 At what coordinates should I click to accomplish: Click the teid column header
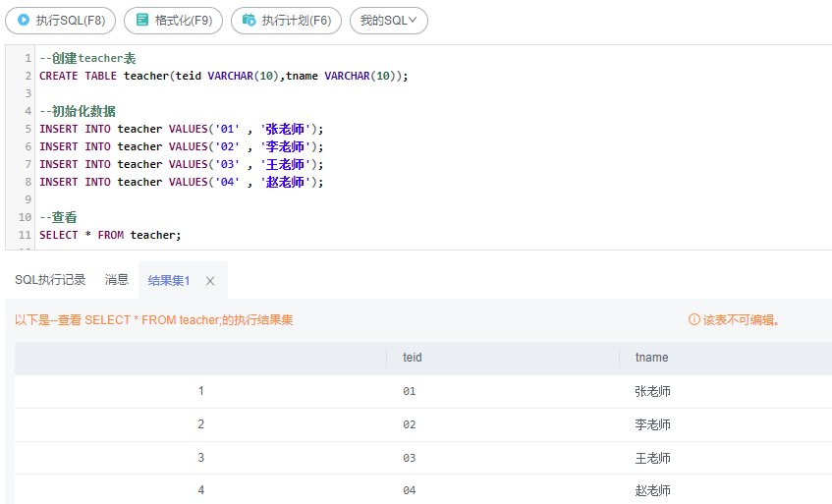(413, 358)
